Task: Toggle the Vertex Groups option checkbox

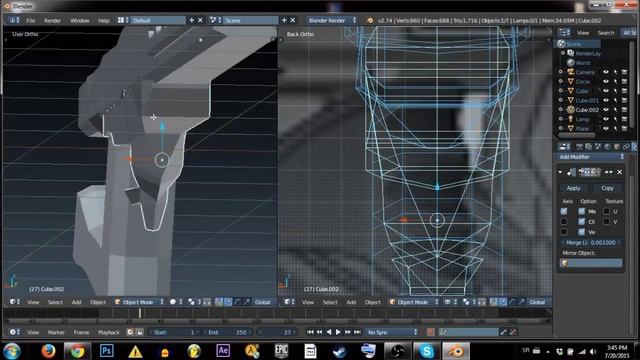Action: 582,231
